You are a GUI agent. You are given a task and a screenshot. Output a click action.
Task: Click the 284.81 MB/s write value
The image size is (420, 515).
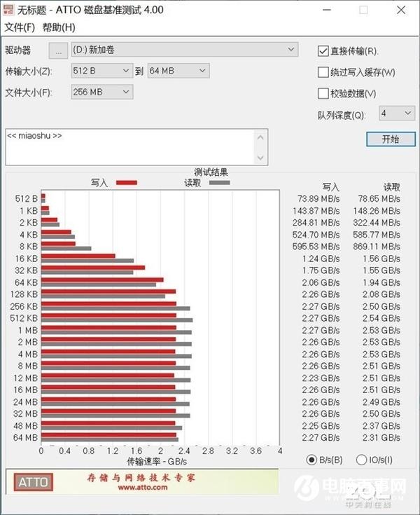(316, 223)
